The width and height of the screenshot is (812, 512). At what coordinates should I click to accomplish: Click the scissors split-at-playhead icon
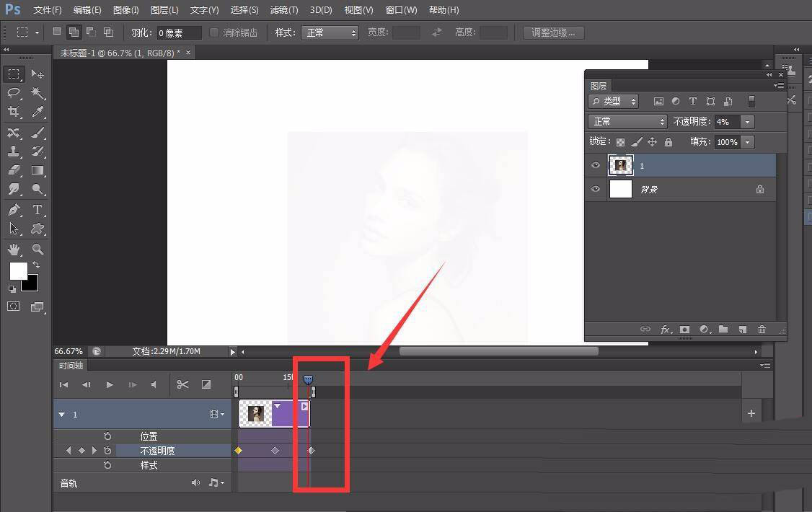coord(182,384)
